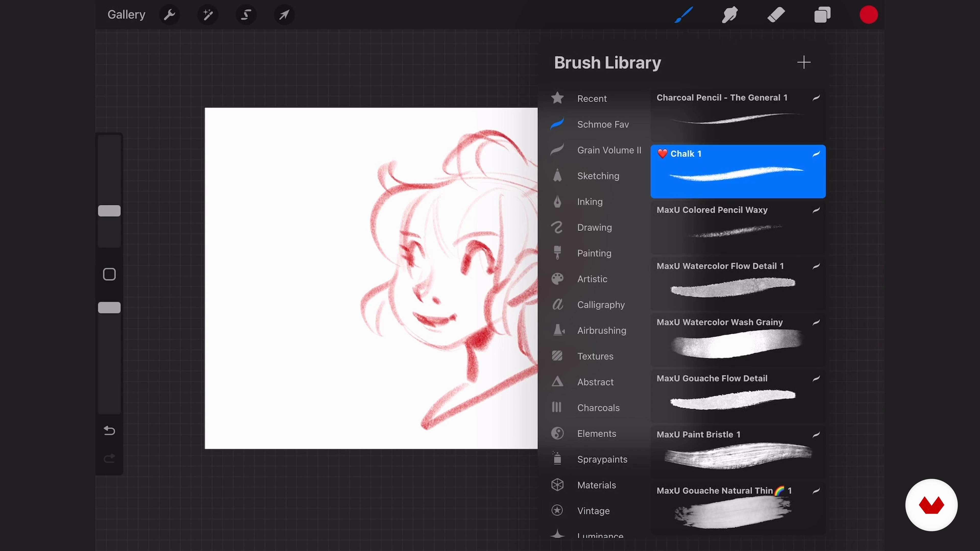Open the Actions wrench menu

click(169, 15)
